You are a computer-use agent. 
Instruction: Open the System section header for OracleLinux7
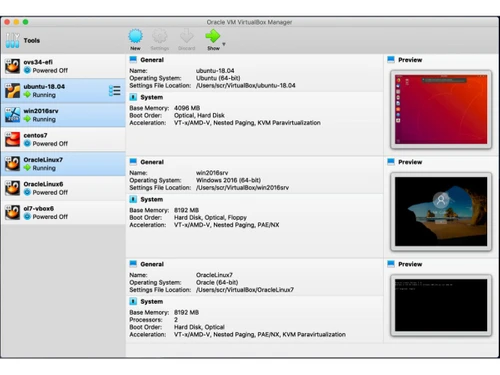[152, 301]
